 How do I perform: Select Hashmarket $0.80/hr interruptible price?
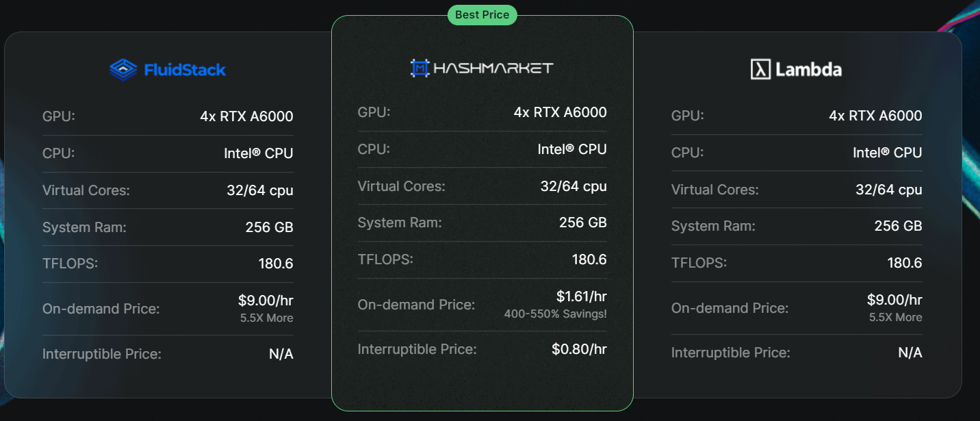580,349
